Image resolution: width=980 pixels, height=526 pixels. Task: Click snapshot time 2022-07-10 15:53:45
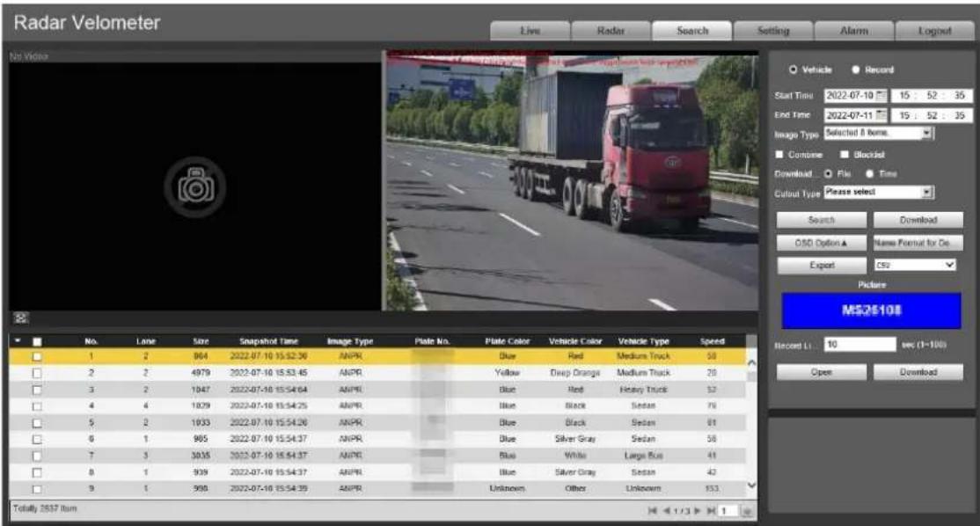pyautogui.click(x=268, y=373)
